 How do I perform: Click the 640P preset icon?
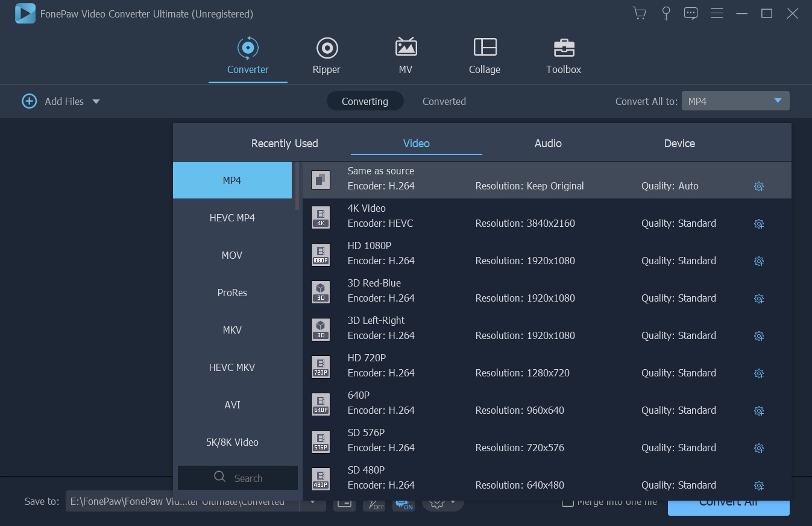click(x=321, y=404)
